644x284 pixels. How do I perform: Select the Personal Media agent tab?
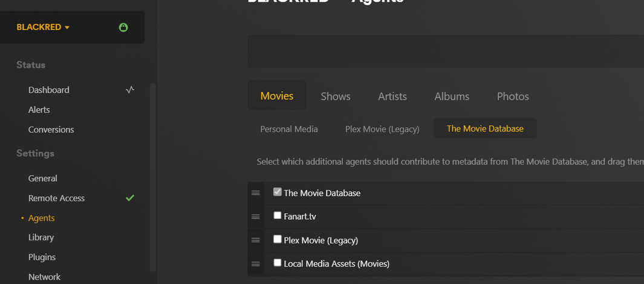coord(289,129)
